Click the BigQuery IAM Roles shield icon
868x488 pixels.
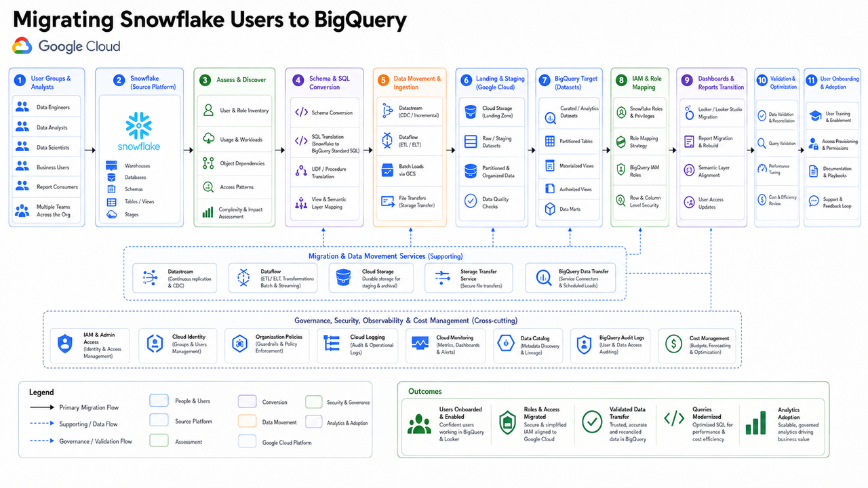pyautogui.click(x=620, y=169)
